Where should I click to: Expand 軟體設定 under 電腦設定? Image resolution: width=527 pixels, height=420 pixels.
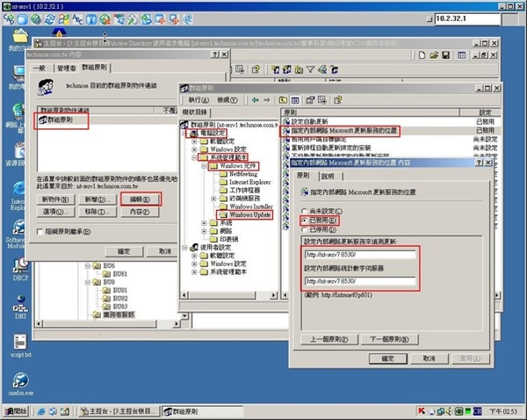point(194,141)
